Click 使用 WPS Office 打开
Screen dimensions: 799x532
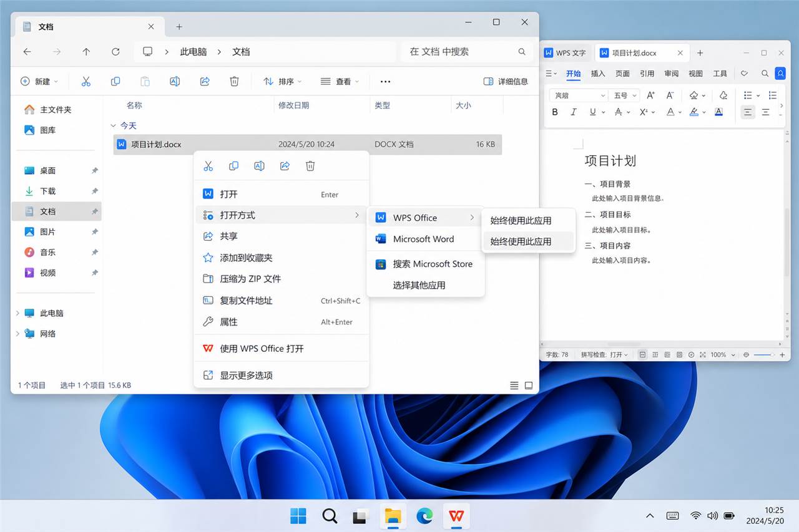pyautogui.click(x=282, y=349)
